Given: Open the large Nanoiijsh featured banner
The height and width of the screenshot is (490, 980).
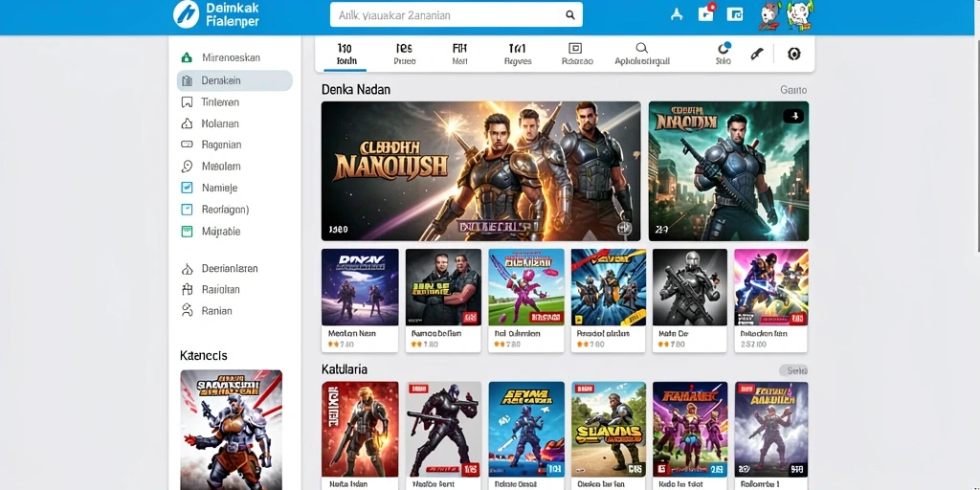Looking at the screenshot, I should (480, 171).
